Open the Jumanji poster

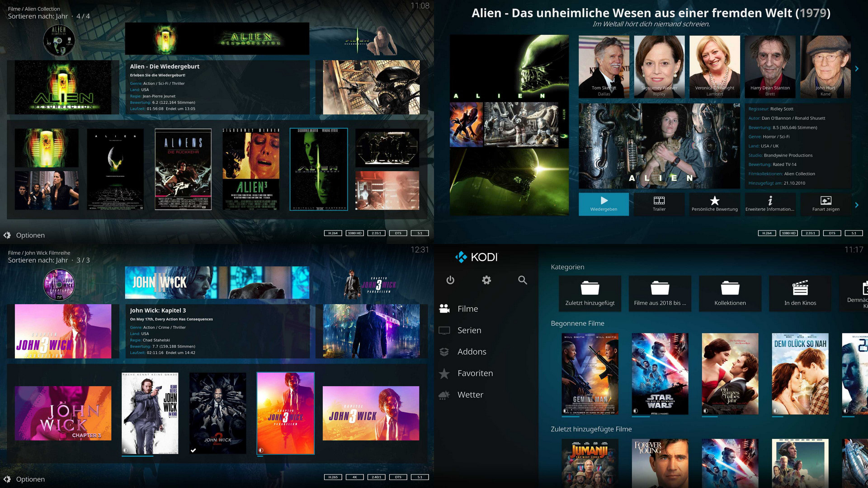pyautogui.click(x=590, y=463)
